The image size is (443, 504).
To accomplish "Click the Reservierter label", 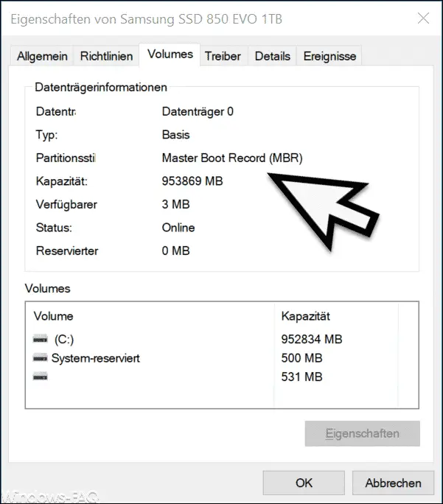I will 67,251.
